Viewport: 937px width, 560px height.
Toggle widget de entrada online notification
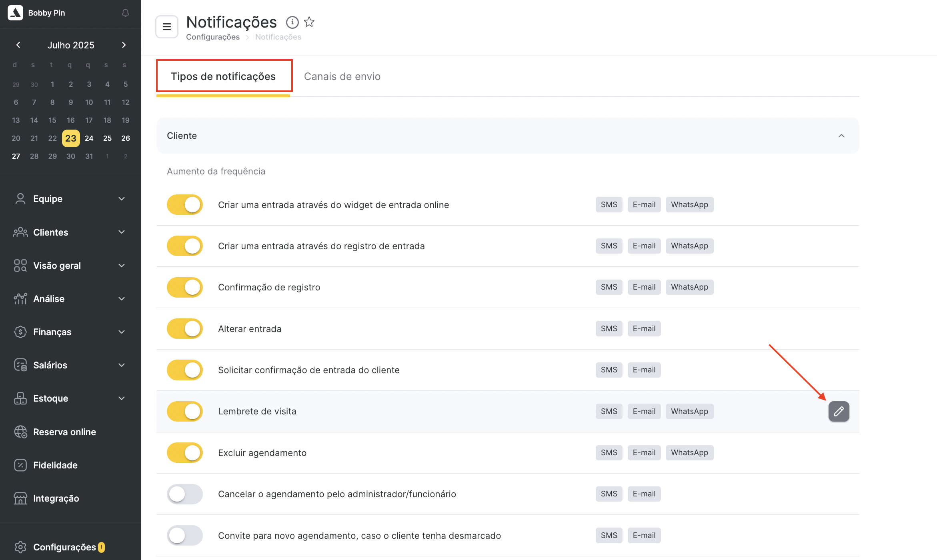coord(185,204)
